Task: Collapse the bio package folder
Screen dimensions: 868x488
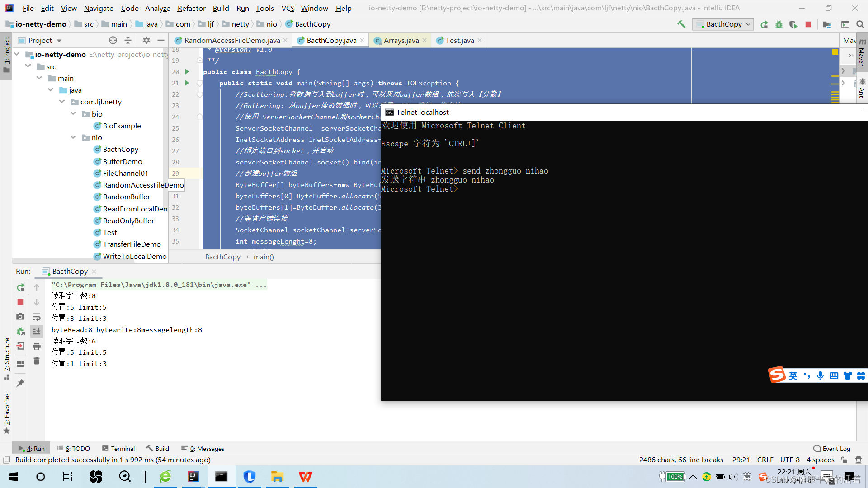Action: [73, 114]
